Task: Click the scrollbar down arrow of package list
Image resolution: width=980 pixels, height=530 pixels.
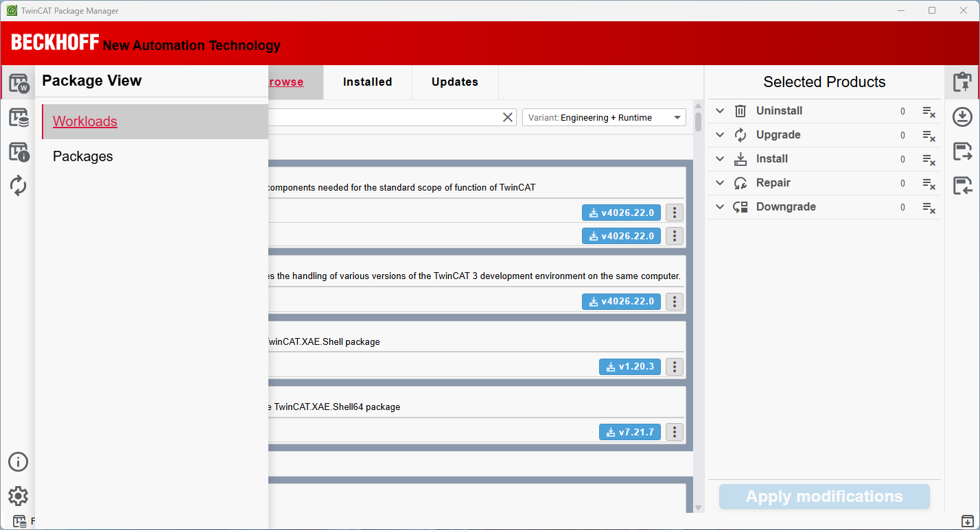Action: (x=698, y=508)
